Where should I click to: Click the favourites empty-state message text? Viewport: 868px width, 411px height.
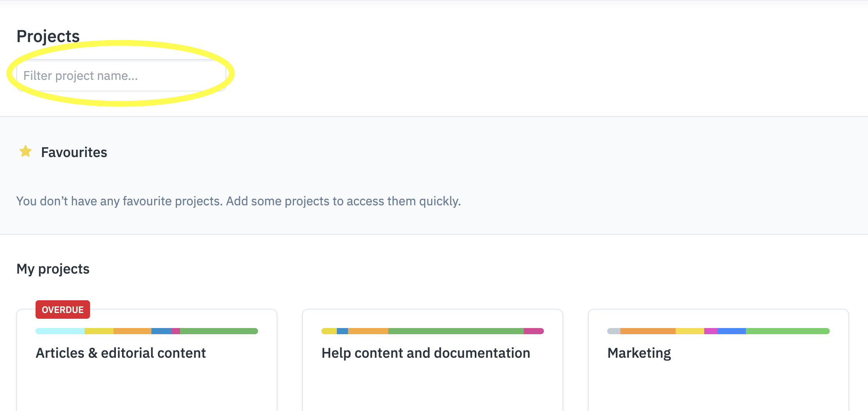[x=238, y=201]
